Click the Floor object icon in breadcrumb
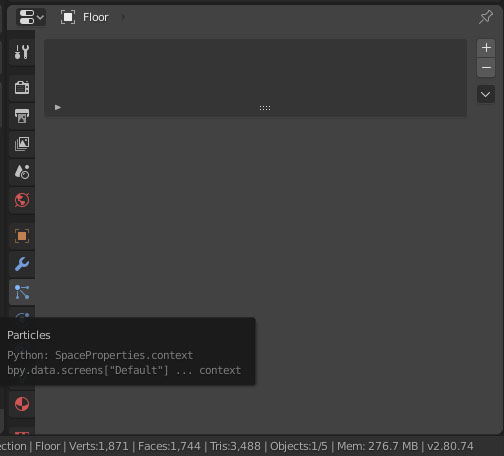The image size is (504, 456). [x=68, y=17]
